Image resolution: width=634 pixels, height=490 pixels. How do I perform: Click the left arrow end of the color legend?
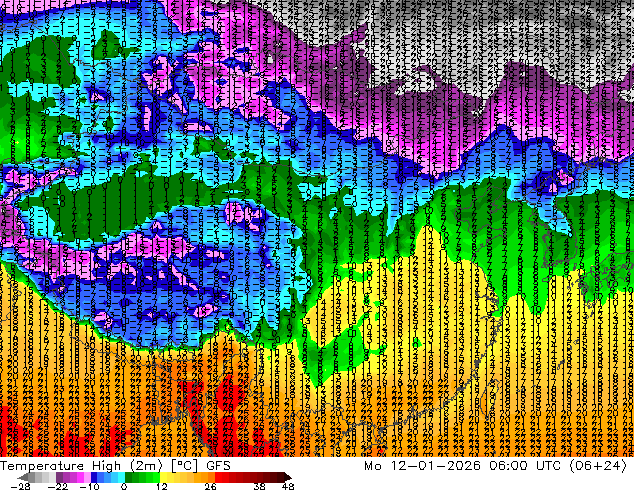(x=22, y=477)
